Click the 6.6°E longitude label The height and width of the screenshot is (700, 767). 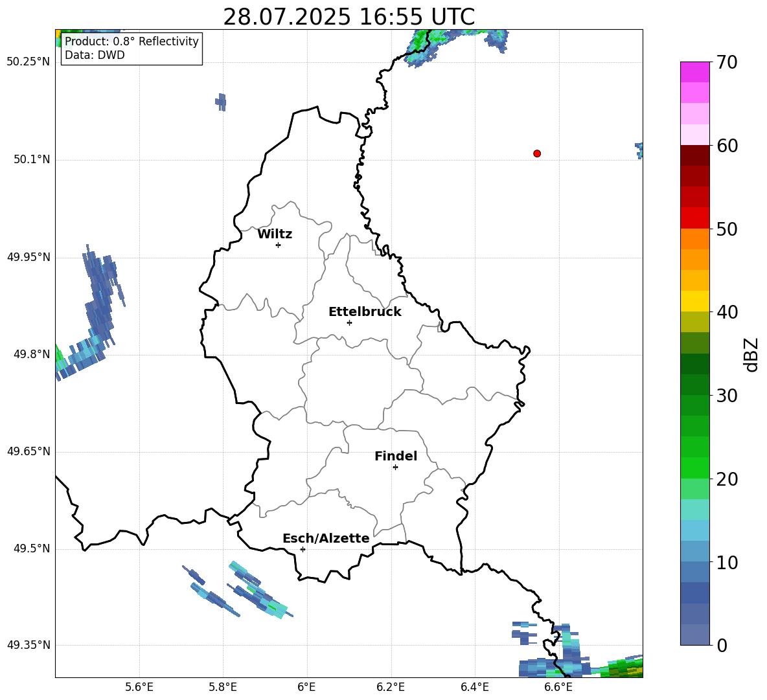click(558, 687)
